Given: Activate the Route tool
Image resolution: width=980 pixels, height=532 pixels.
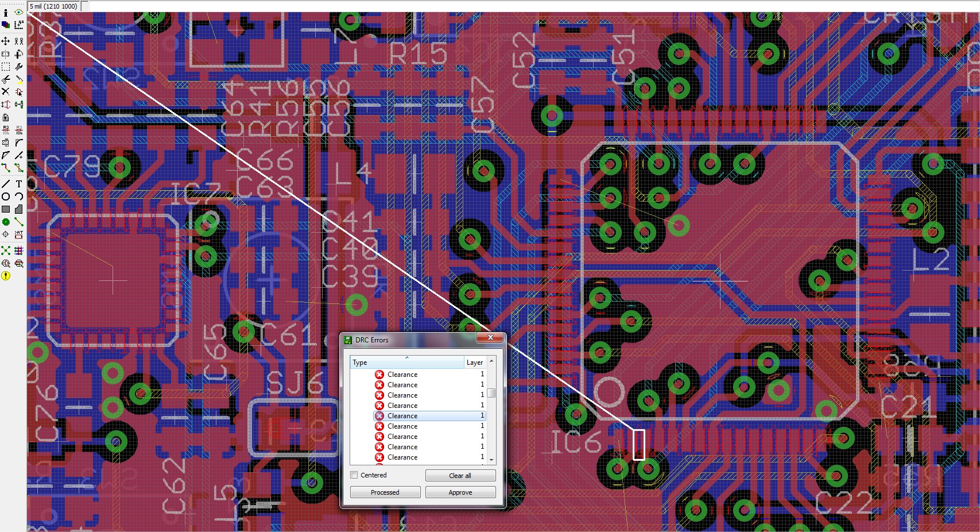Looking at the screenshot, I should coord(5,167).
